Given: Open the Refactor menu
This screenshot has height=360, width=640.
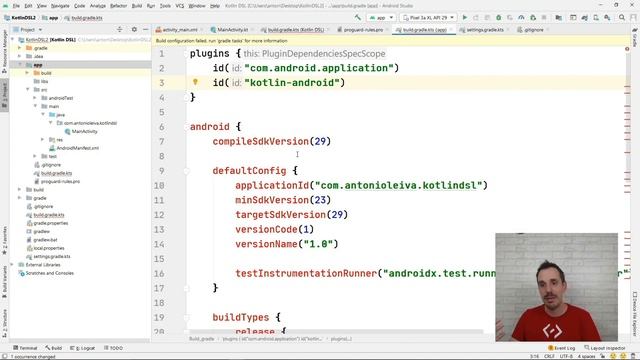Looking at the screenshot, I should [118, 6].
